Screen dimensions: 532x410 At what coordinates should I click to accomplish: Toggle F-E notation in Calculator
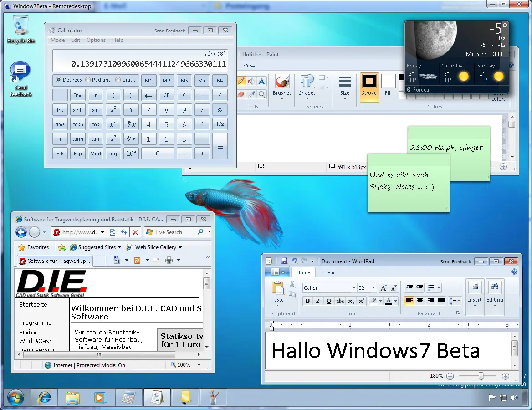click(60, 154)
